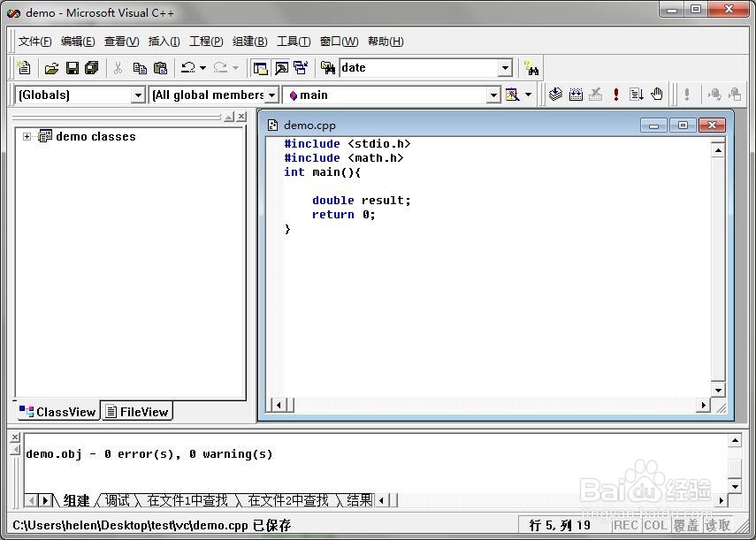
Task: Open the Undo history dropdown arrow
Action: (203, 68)
